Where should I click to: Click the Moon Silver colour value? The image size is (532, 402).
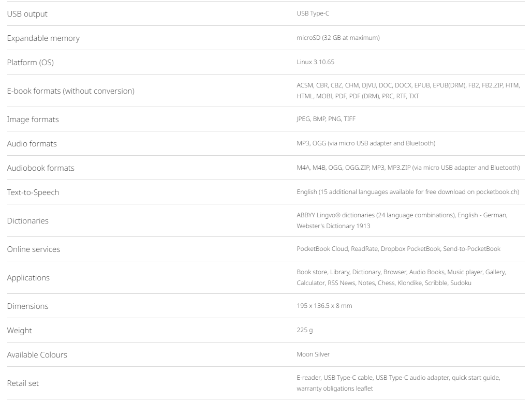(x=313, y=354)
